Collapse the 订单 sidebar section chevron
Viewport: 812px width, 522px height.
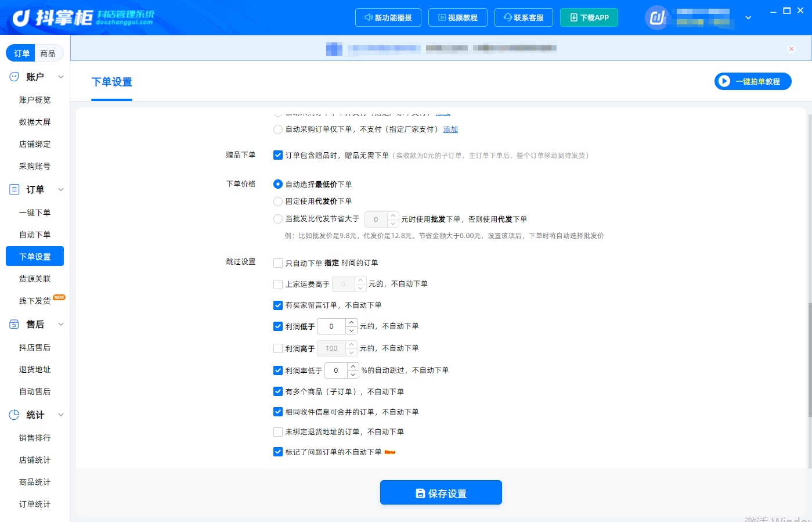[x=61, y=189]
